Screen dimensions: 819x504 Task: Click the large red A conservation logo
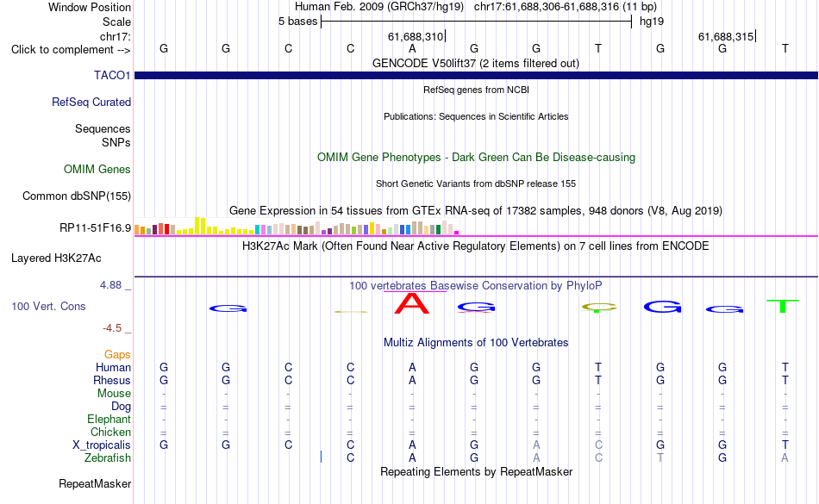click(x=412, y=303)
